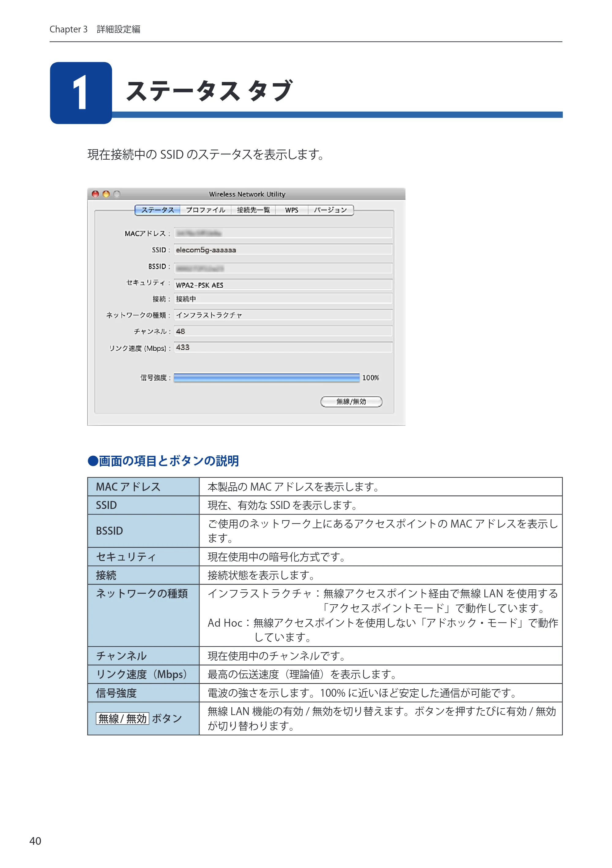Click the Chapter 3 詳細設定編 header text
The image size is (612, 868).
[x=95, y=29]
